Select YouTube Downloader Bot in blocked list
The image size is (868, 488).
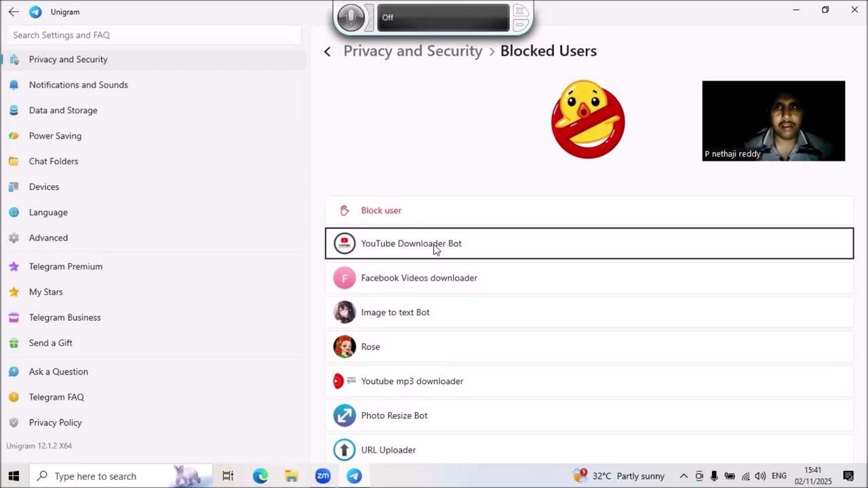coord(589,243)
